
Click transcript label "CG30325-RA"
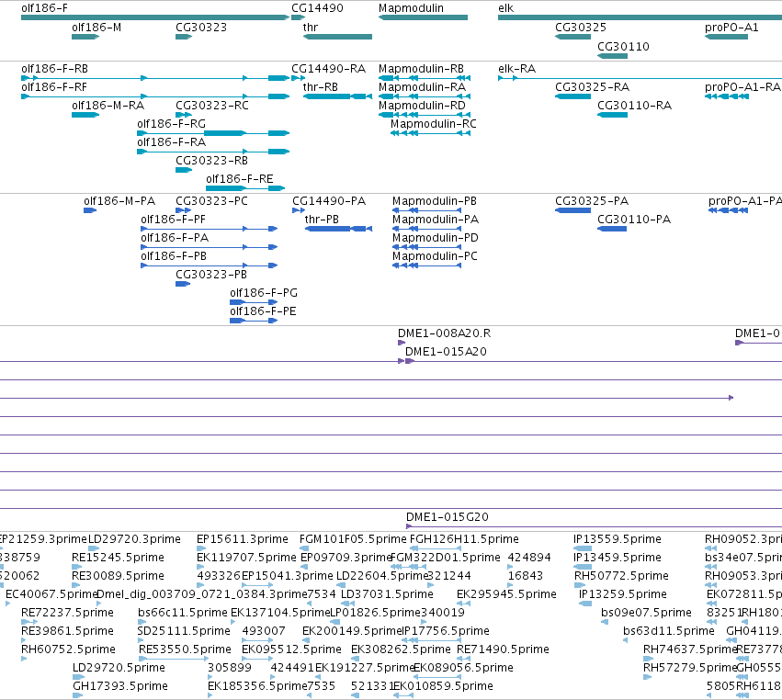[x=592, y=86]
